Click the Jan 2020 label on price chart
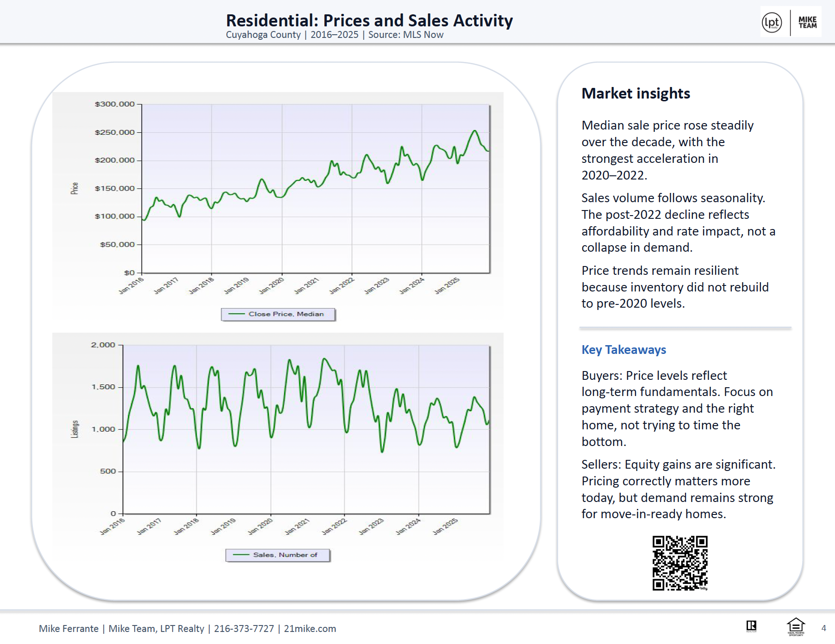This screenshot has height=644, width=835. [x=271, y=285]
